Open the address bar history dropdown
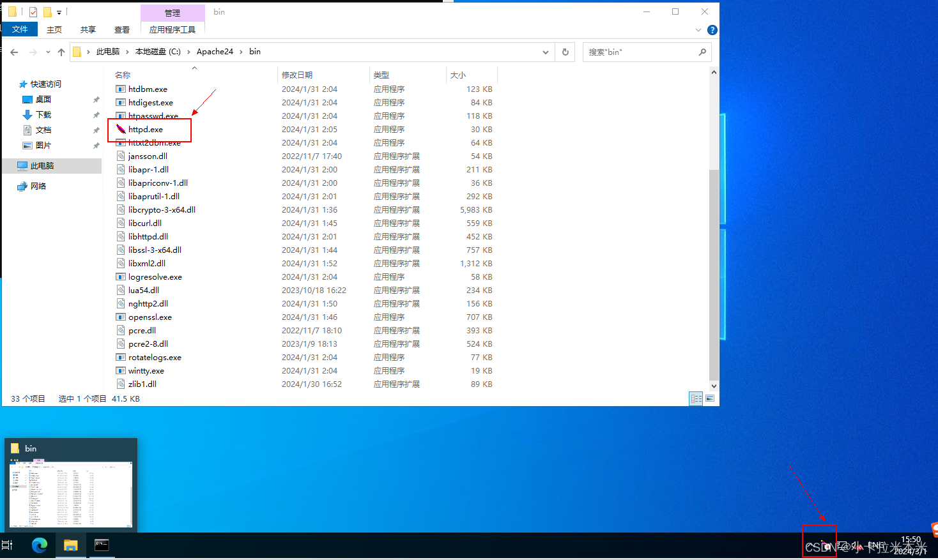938x560 pixels. (x=545, y=52)
